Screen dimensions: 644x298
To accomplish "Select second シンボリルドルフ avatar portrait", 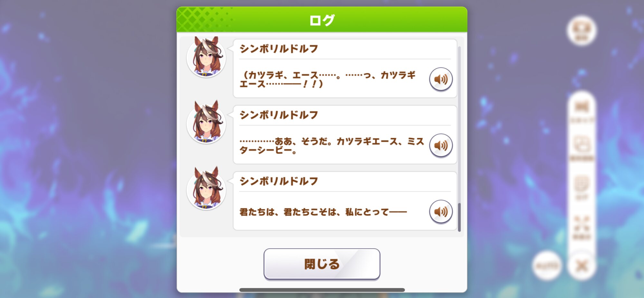I will [x=206, y=123].
